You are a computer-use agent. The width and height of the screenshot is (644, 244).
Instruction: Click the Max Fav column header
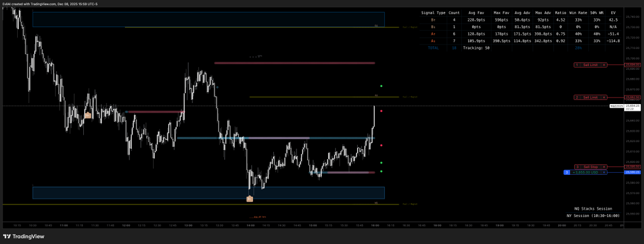502,13
